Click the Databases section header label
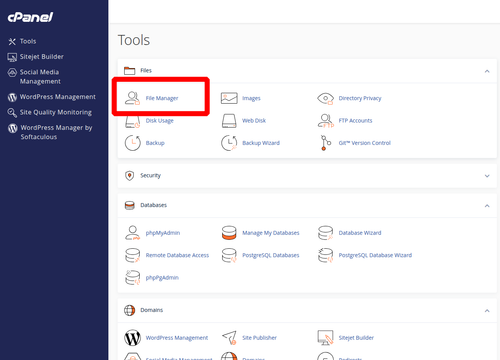 click(153, 205)
